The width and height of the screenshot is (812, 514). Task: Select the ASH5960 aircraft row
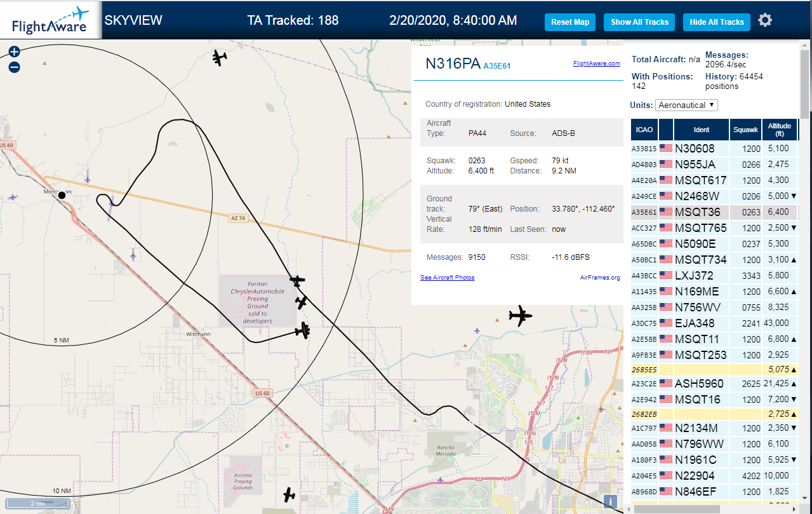[714, 384]
